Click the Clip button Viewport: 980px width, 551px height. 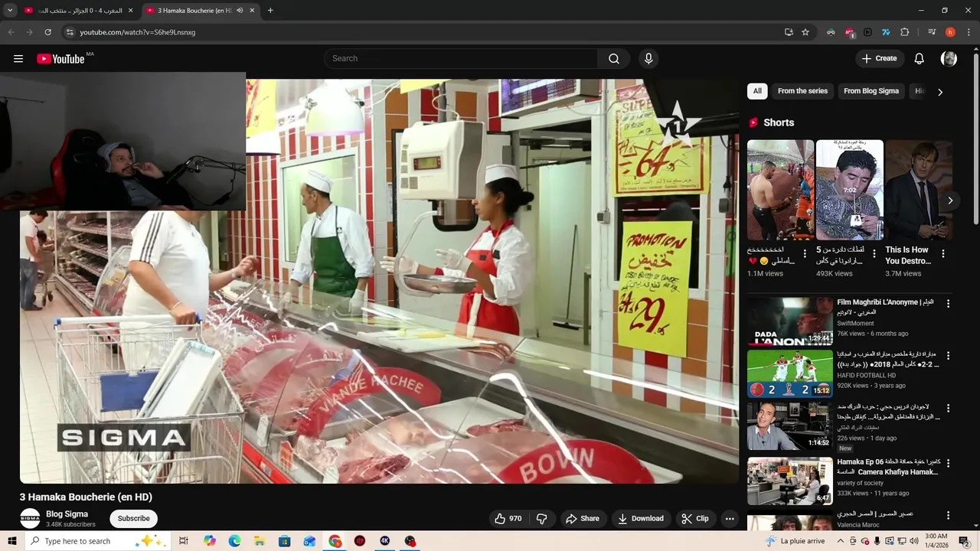click(x=695, y=519)
